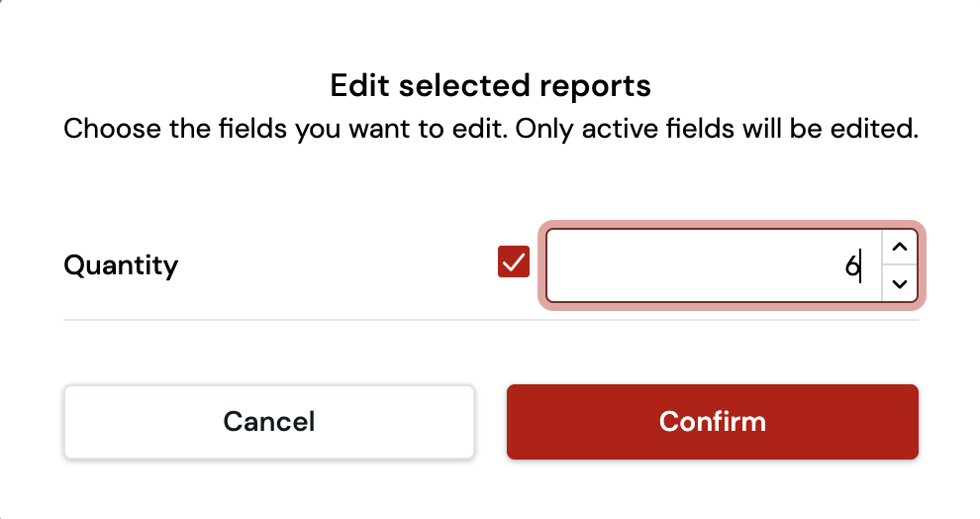Click the red Confirm button
This screenshot has height=519, width=980.
click(712, 422)
